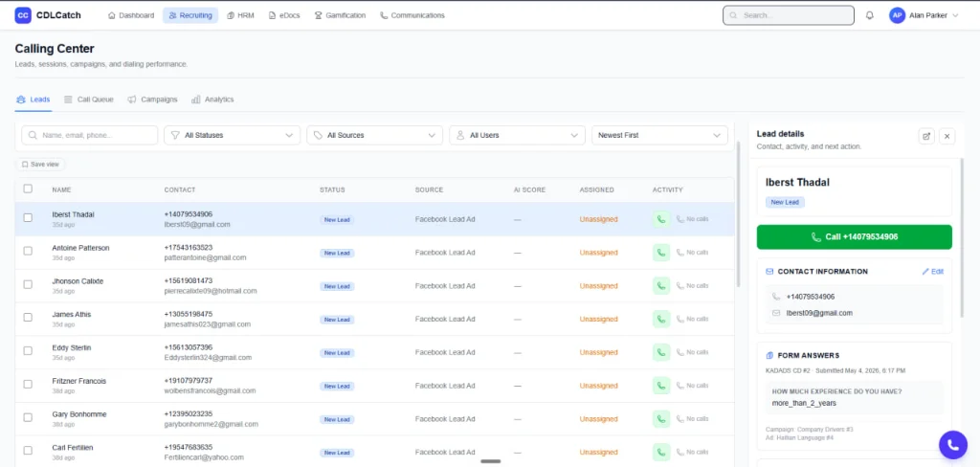Click green call icon for Fritzner Francois
This screenshot has height=467, width=980.
(x=661, y=386)
